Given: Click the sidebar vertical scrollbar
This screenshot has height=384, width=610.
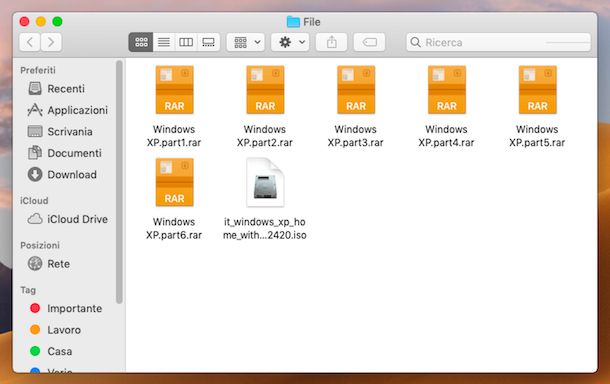Looking at the screenshot, I should (119, 182).
